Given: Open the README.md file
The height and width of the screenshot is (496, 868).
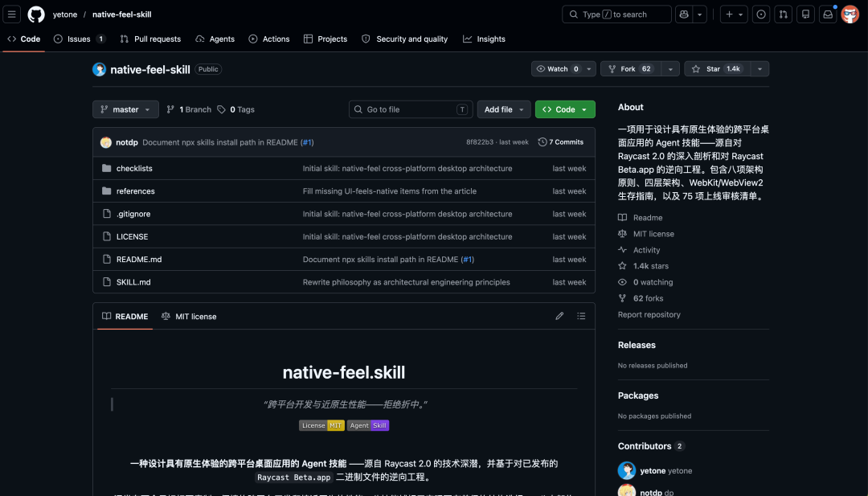Looking at the screenshot, I should point(139,259).
